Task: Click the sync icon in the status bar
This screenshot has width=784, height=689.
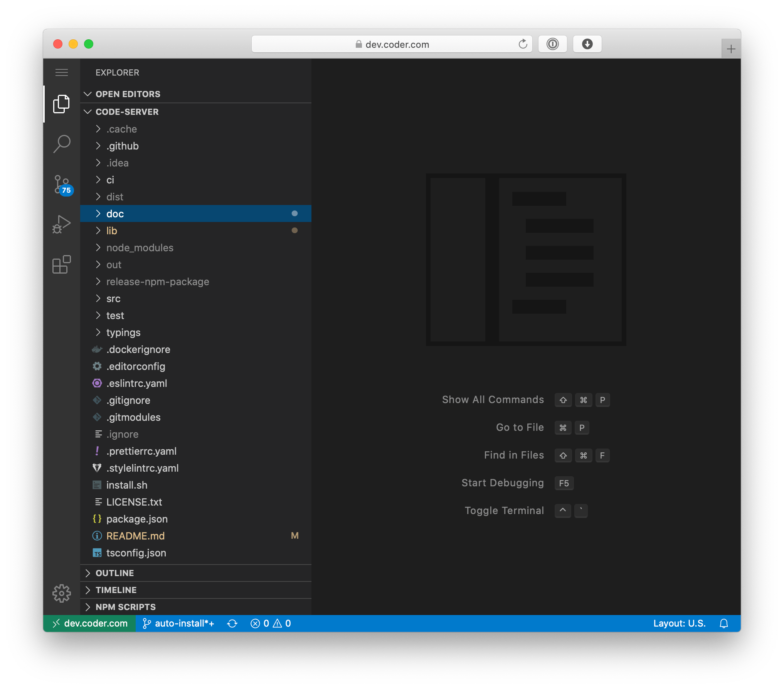Action: point(232,623)
